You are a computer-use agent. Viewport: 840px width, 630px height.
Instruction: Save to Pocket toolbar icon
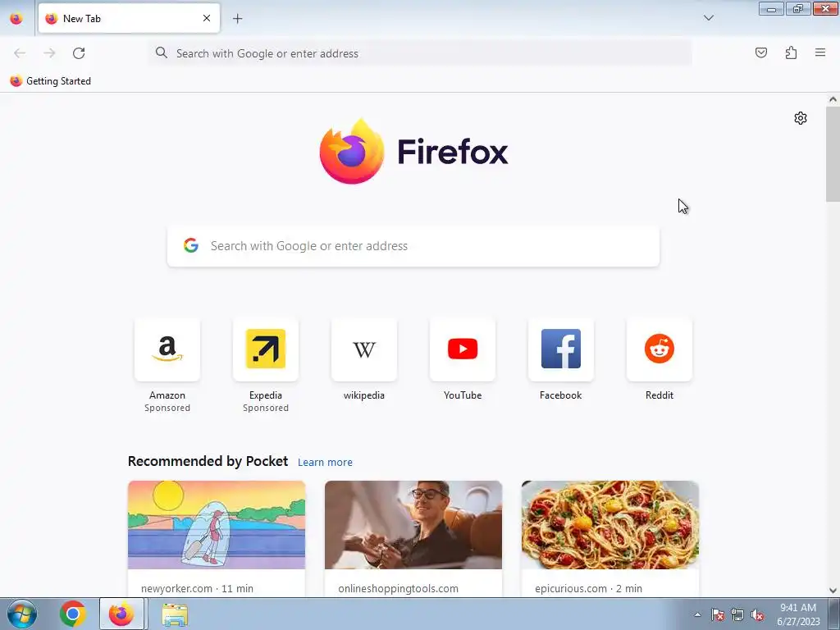(760, 52)
